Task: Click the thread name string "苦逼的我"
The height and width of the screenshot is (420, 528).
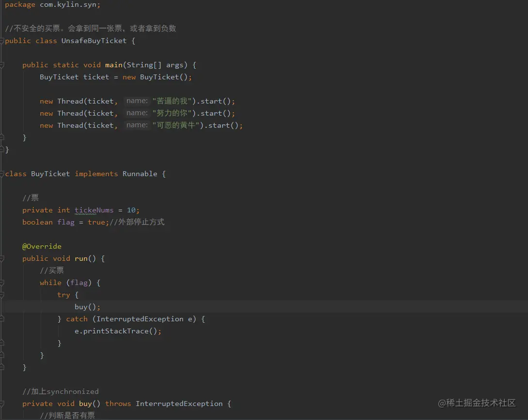Action: [x=172, y=101]
